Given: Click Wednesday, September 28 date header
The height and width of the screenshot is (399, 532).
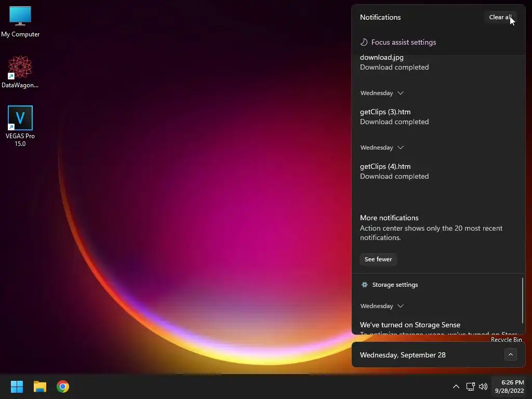Looking at the screenshot, I should tap(403, 355).
